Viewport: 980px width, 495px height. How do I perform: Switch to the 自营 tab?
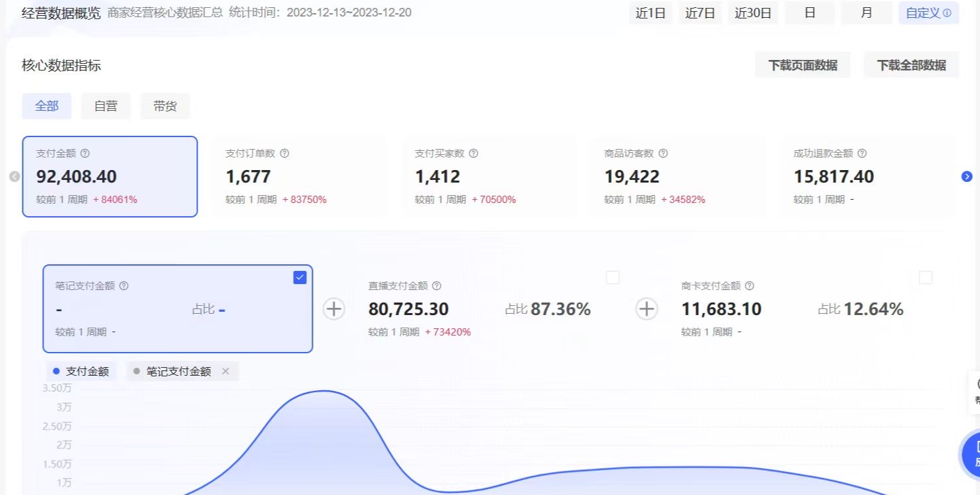coord(105,106)
